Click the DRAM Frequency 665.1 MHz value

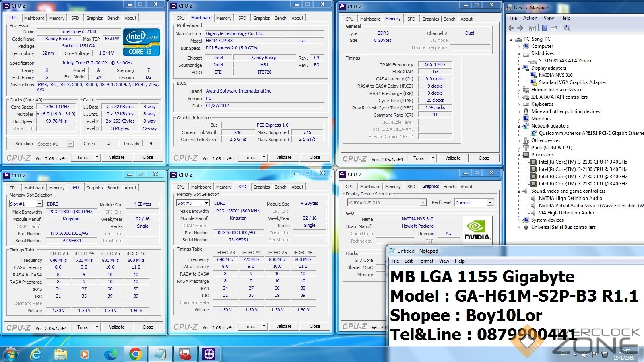tap(435, 64)
